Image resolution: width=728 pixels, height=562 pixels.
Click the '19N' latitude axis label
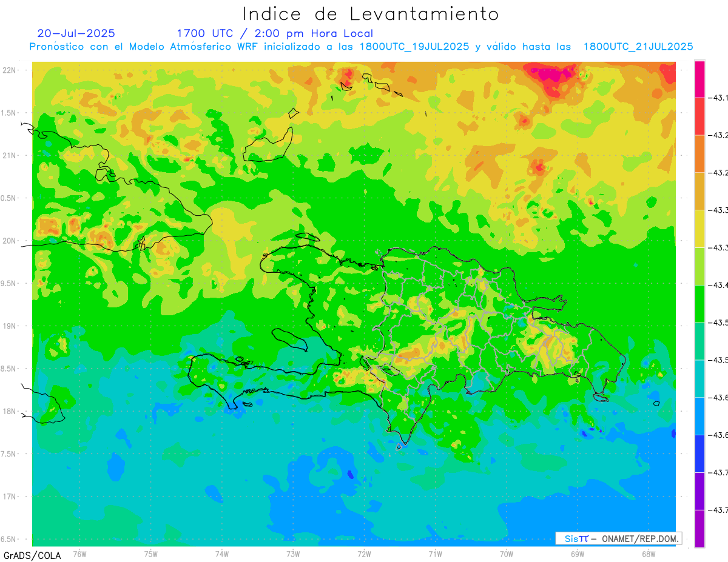point(10,326)
